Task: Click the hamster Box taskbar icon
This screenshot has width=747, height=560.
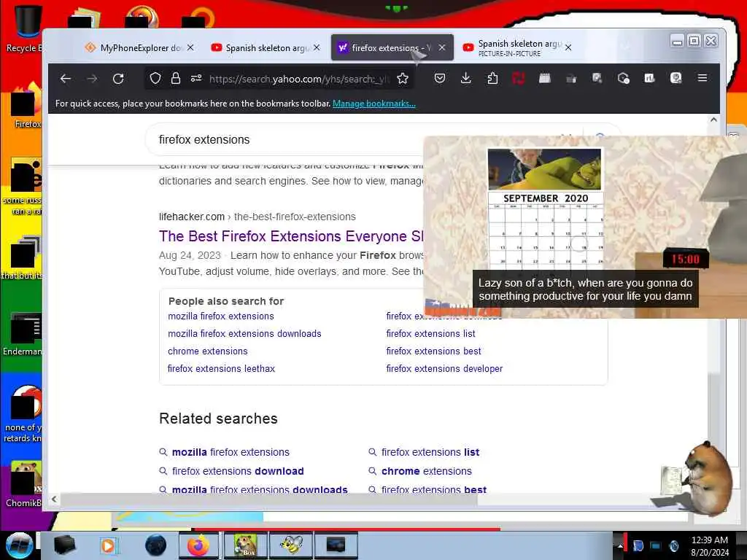Action: pos(246,545)
